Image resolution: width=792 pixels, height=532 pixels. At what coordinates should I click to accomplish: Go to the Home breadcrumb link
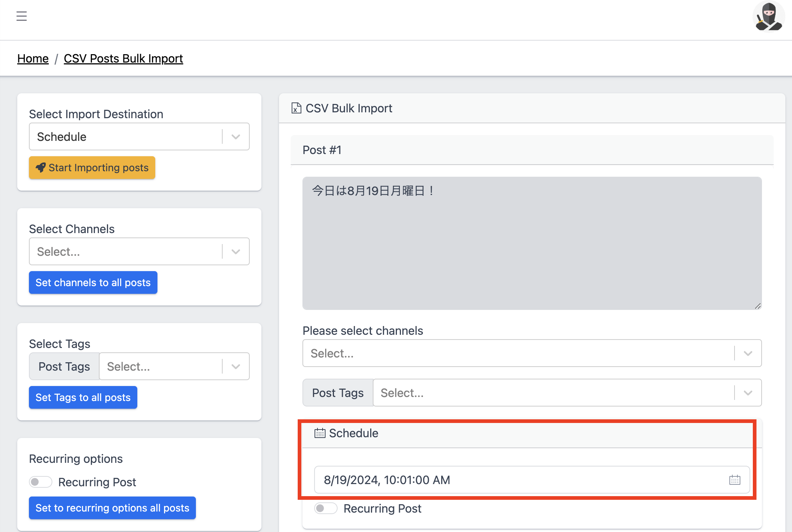33,59
